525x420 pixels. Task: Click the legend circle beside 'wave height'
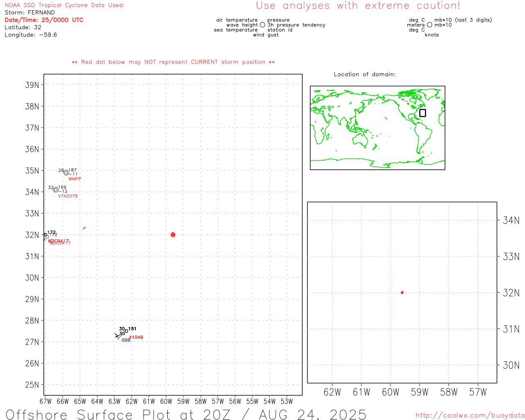(x=262, y=25)
